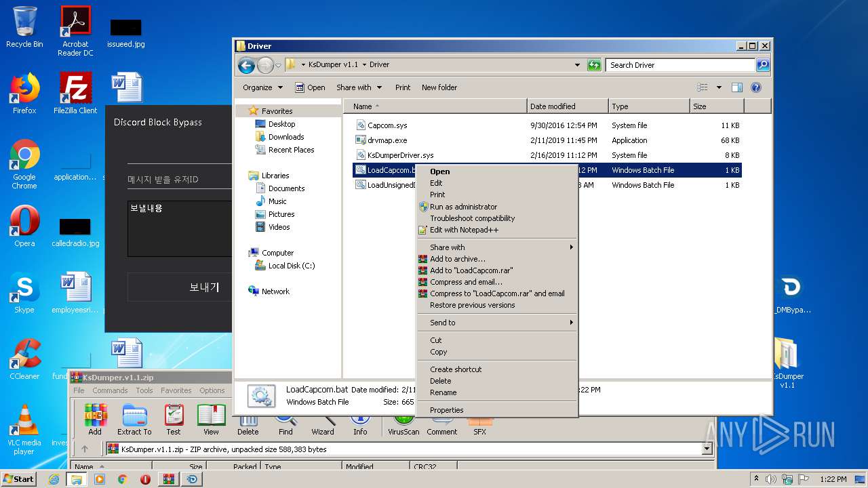Open the employeesri Word document on desktop
The image size is (868, 488).
(75, 293)
